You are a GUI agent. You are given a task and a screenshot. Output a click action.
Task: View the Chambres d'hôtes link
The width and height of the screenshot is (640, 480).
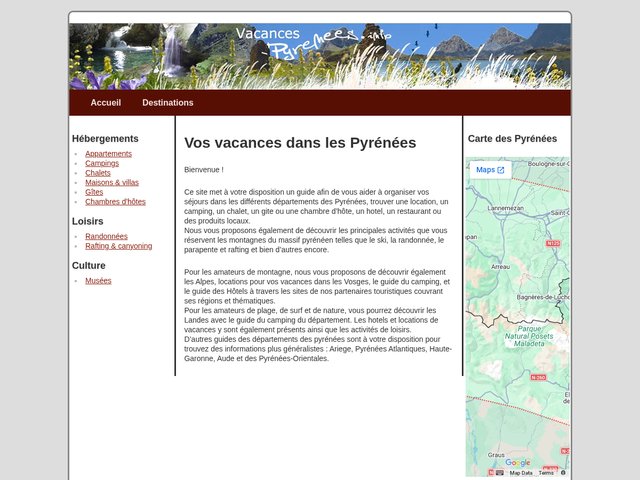point(116,202)
